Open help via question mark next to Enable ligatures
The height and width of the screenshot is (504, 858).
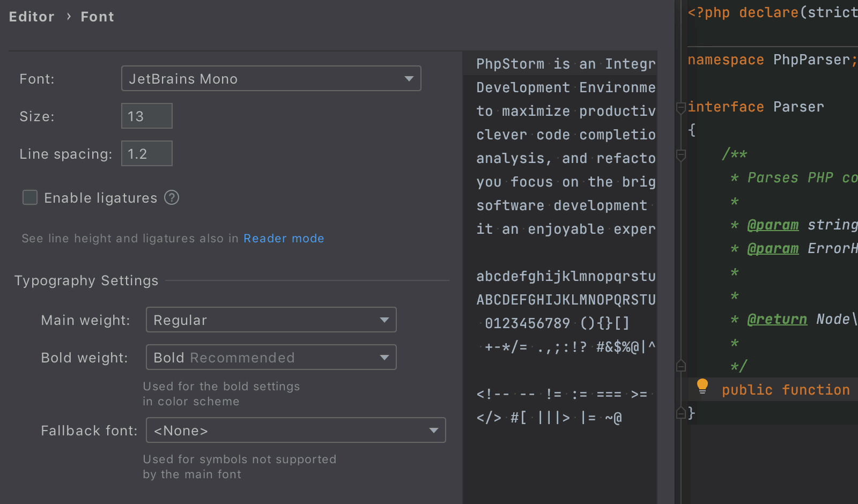tap(171, 198)
